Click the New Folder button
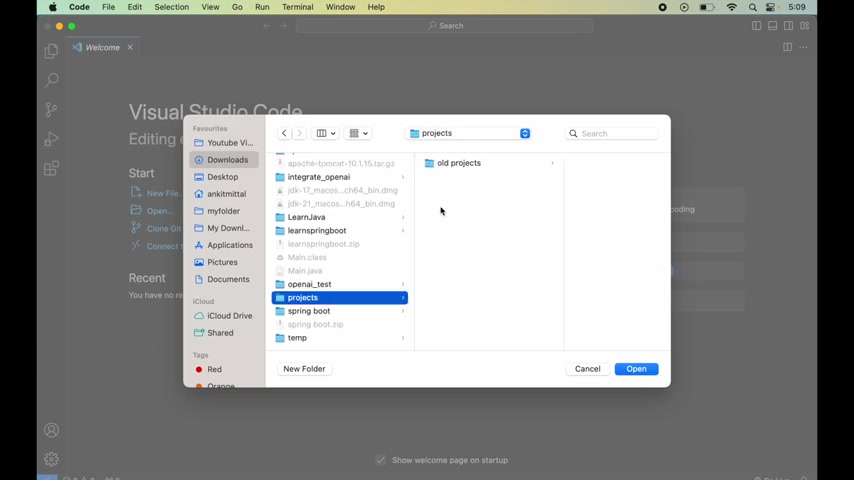The height and width of the screenshot is (480, 854). [304, 369]
